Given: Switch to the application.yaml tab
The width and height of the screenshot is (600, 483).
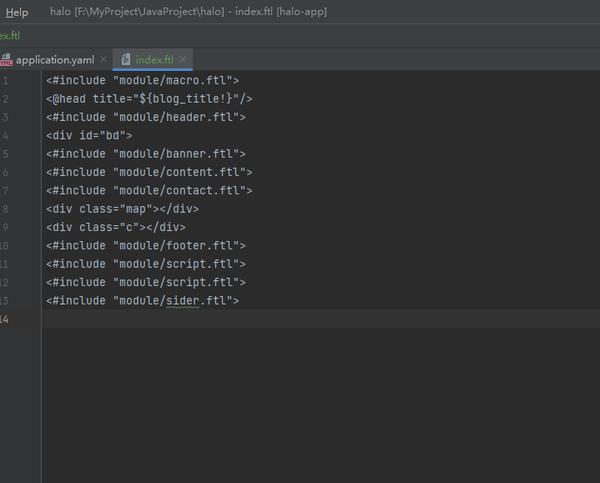Looking at the screenshot, I should click(55, 60).
